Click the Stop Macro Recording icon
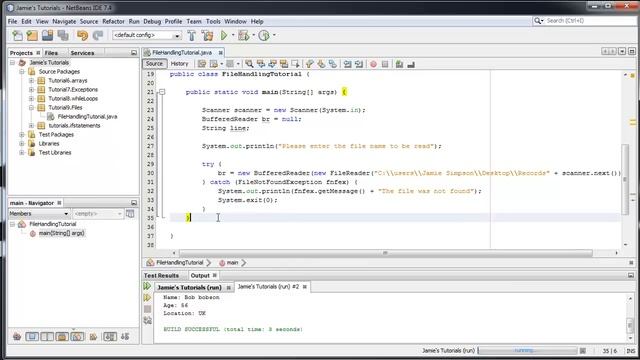Screen dimensions: 640x360 (385, 64)
